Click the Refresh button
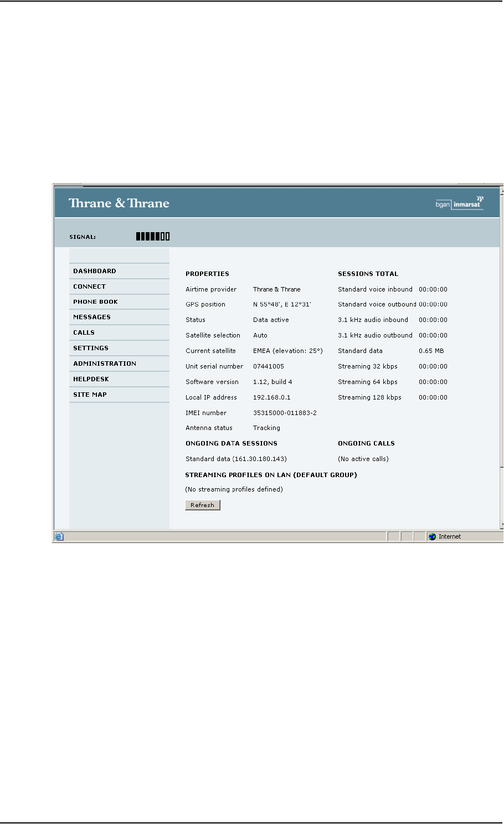This screenshot has width=504, height=824. (x=202, y=505)
